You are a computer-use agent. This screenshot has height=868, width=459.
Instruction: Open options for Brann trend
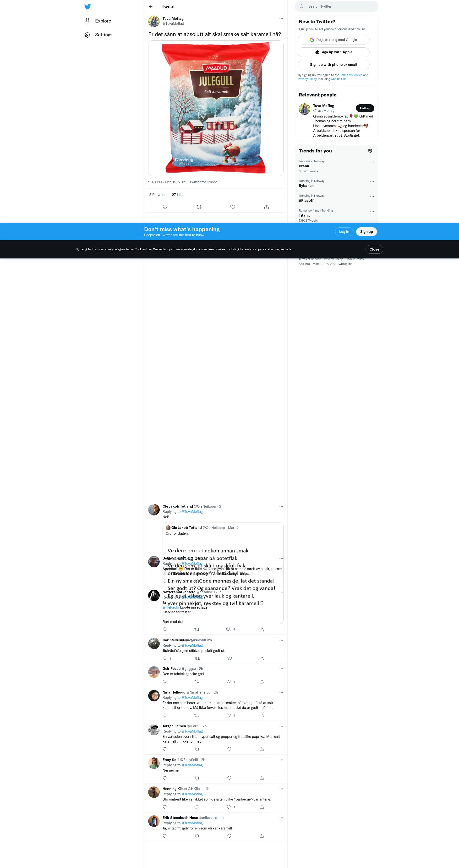point(372,162)
